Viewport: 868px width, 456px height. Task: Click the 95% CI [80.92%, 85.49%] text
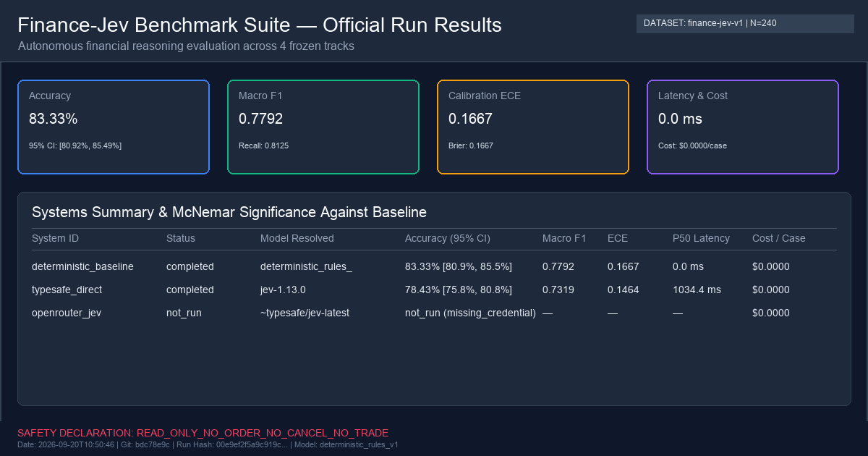[75, 145]
